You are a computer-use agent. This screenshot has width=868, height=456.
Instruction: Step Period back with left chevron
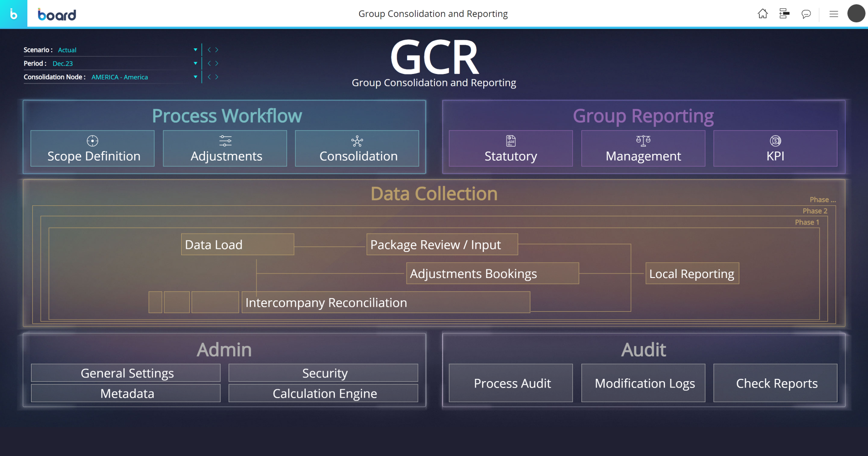(209, 63)
